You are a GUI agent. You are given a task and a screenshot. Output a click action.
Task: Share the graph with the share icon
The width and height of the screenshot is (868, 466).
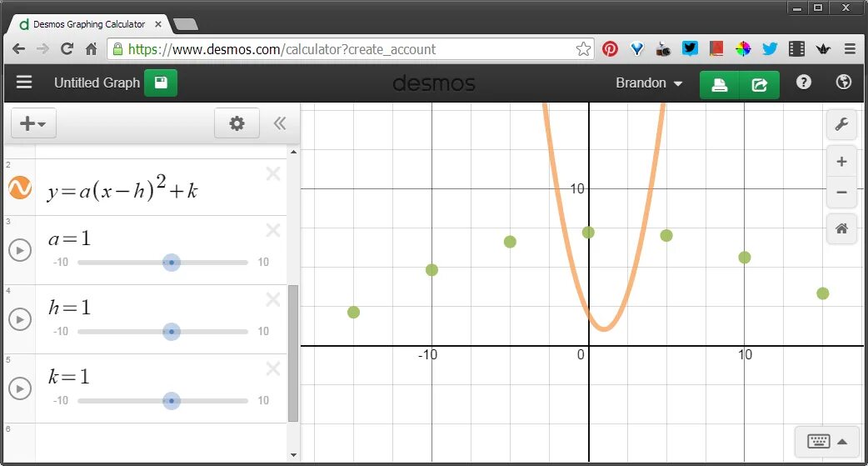[x=760, y=85]
